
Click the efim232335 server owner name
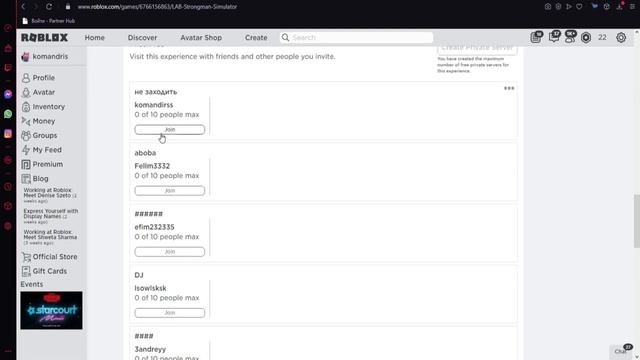pos(154,227)
